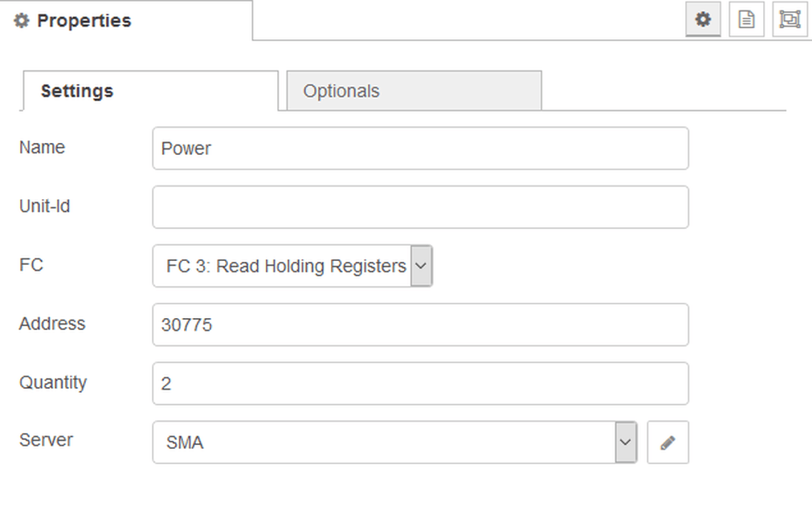
Task: Open the node properties gear button
Action: pyautogui.click(x=703, y=20)
